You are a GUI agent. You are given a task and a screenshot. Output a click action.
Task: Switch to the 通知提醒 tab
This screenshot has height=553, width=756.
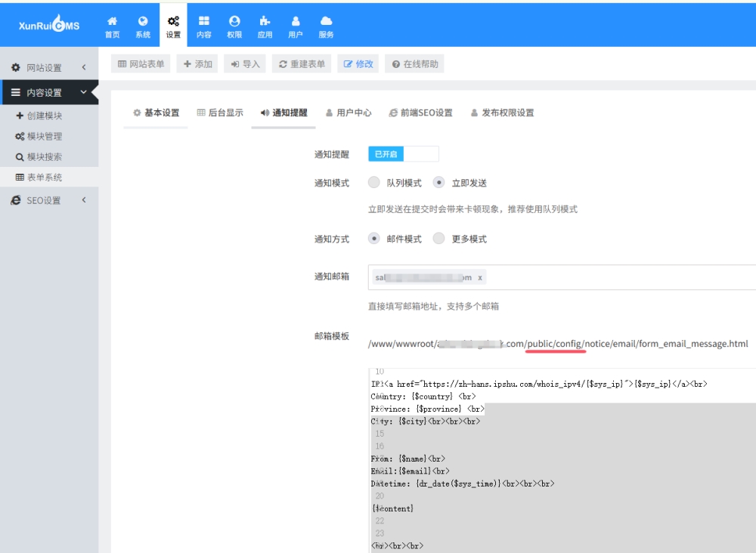coord(283,113)
